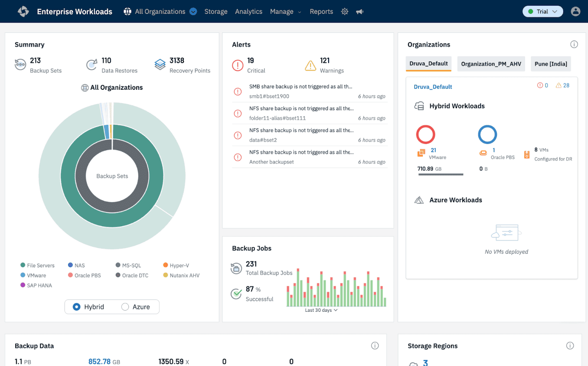Click the Hybrid Workloads cloud-server icon

coord(419,105)
